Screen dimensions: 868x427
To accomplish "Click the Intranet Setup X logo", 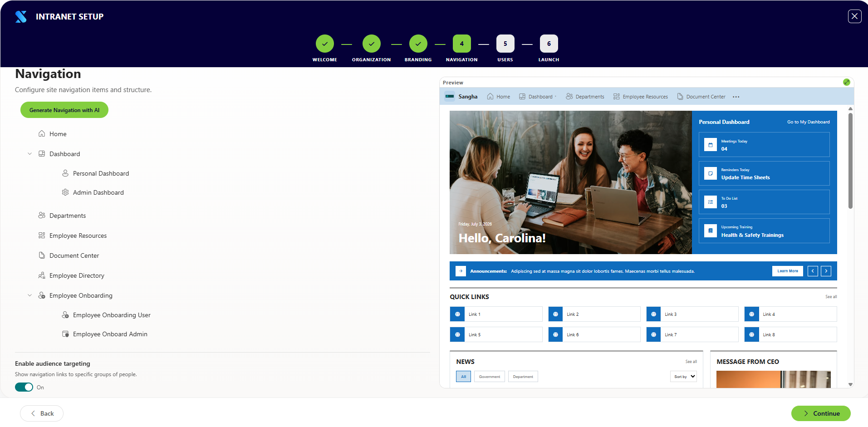I will point(21,17).
